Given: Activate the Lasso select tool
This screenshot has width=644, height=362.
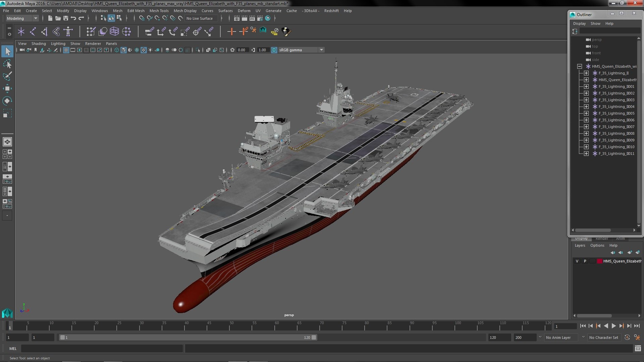Looking at the screenshot, I should click(7, 64).
